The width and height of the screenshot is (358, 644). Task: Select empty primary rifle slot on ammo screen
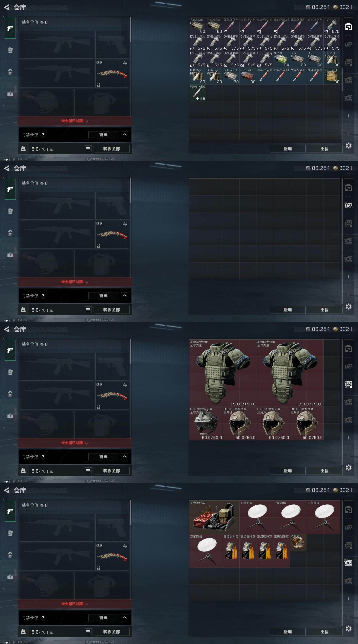(57, 45)
